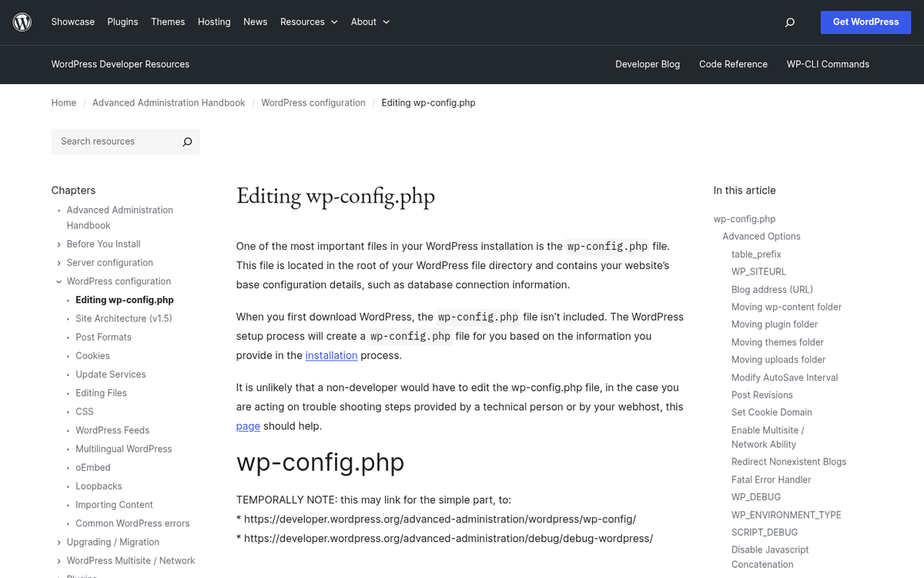The image size is (924, 578).
Task: Select the Cookies chapter
Action: click(92, 355)
